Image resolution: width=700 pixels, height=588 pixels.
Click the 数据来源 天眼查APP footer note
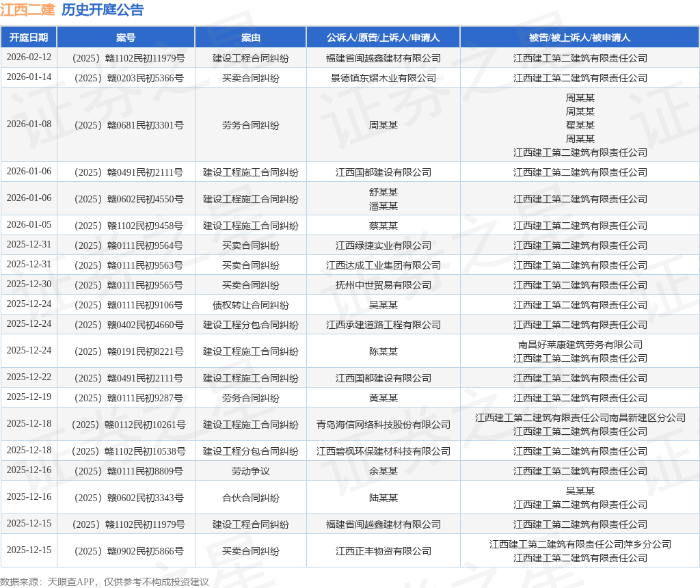[105, 582]
